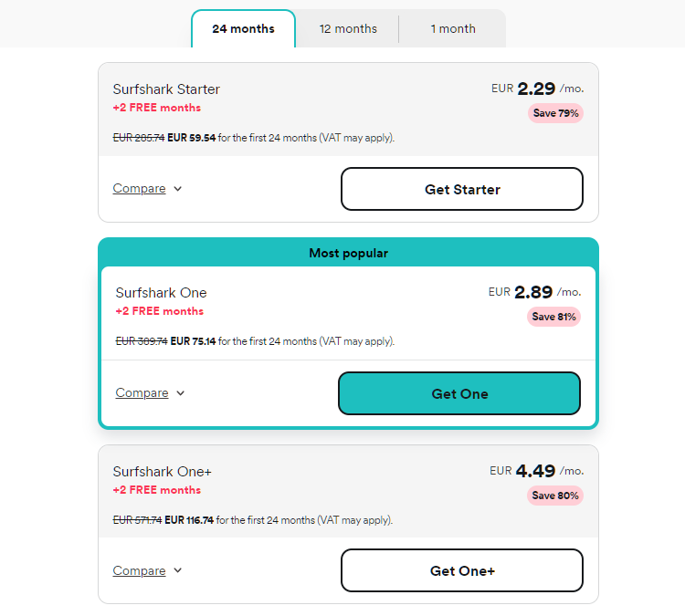
Task: Switch to the 12 months tab
Action: click(x=348, y=28)
